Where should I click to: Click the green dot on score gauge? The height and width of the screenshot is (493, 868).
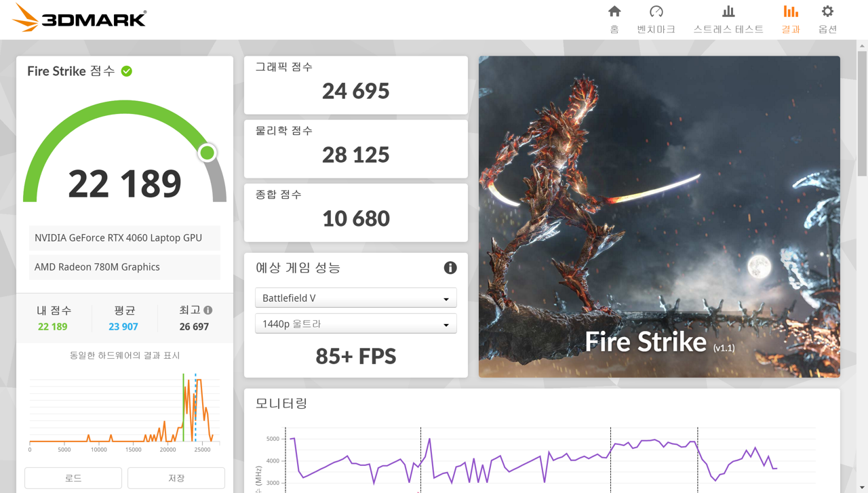click(x=208, y=153)
